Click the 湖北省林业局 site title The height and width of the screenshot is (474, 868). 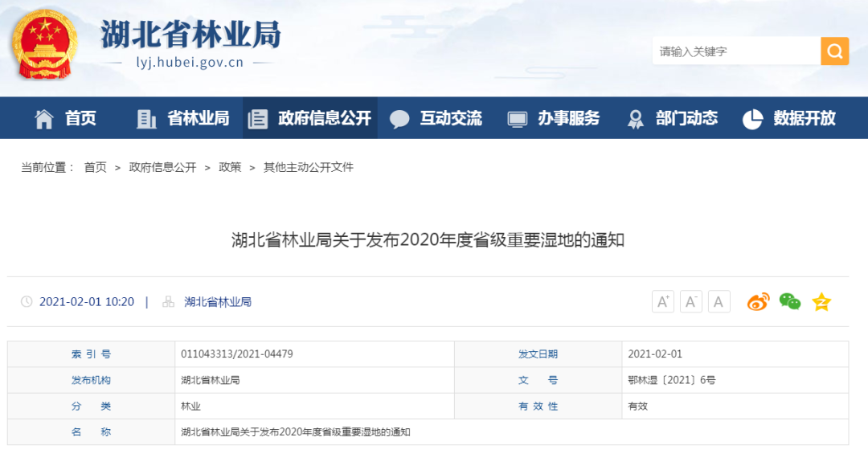tap(190, 35)
